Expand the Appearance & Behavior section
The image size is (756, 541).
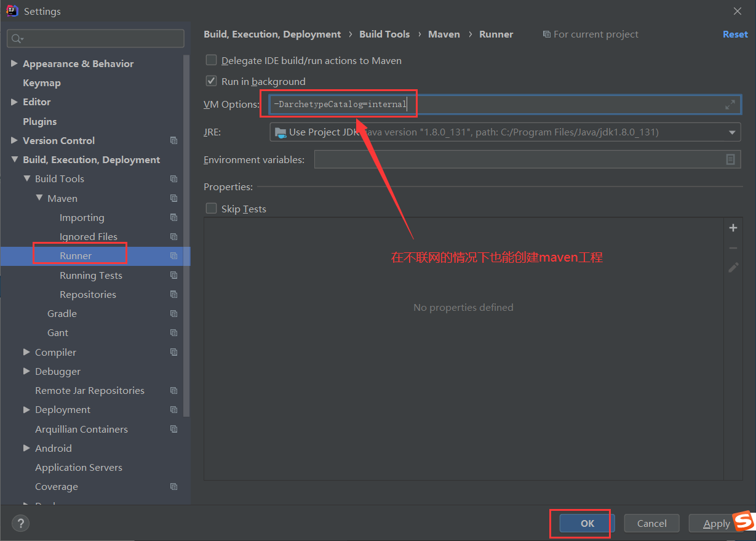tap(14, 63)
